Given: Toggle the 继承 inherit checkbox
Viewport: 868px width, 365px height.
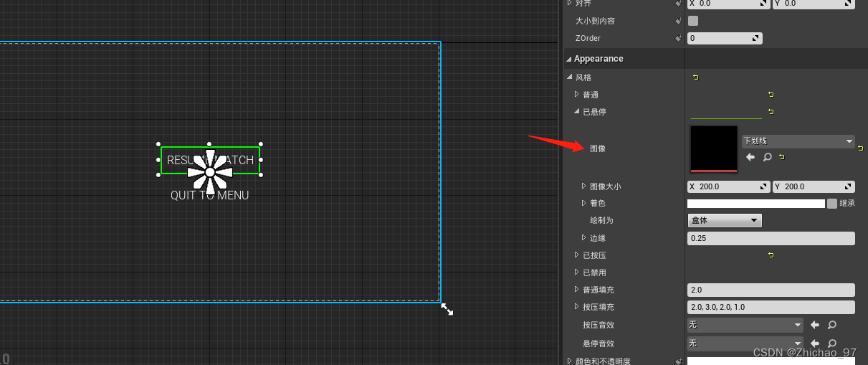Looking at the screenshot, I should pyautogui.click(x=831, y=204).
